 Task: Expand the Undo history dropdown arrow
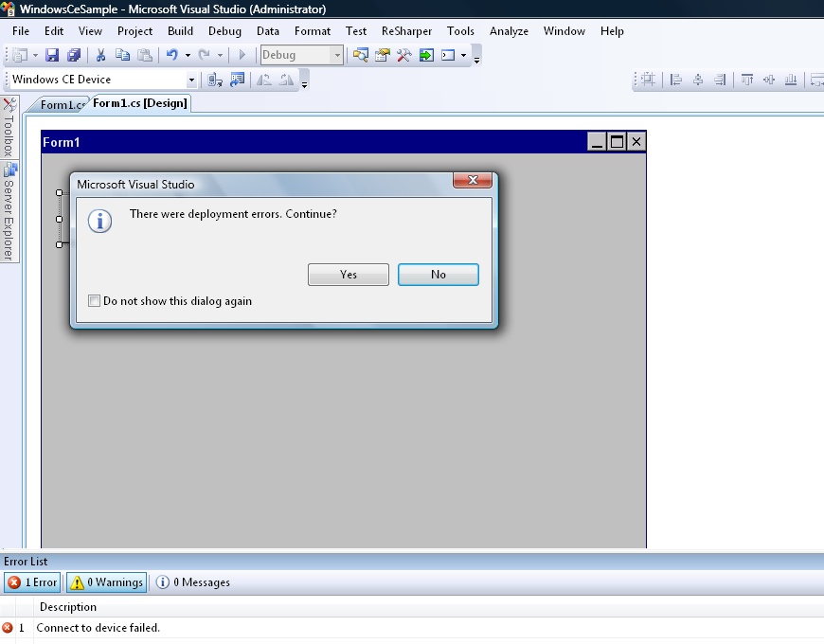point(188,55)
